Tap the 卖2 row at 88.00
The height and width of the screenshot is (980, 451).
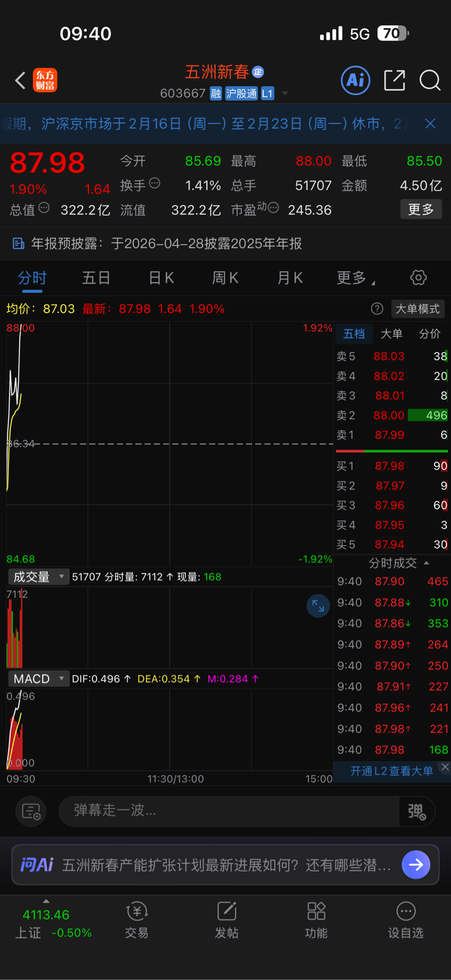[392, 415]
